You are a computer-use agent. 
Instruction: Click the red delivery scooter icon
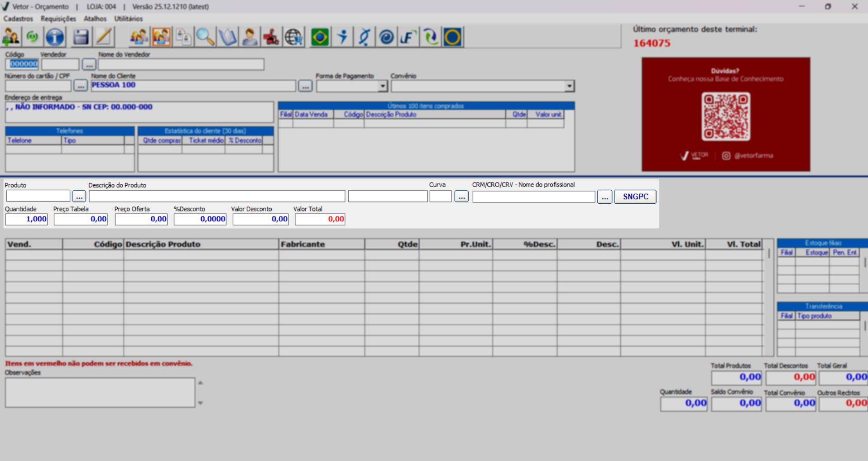point(271,37)
